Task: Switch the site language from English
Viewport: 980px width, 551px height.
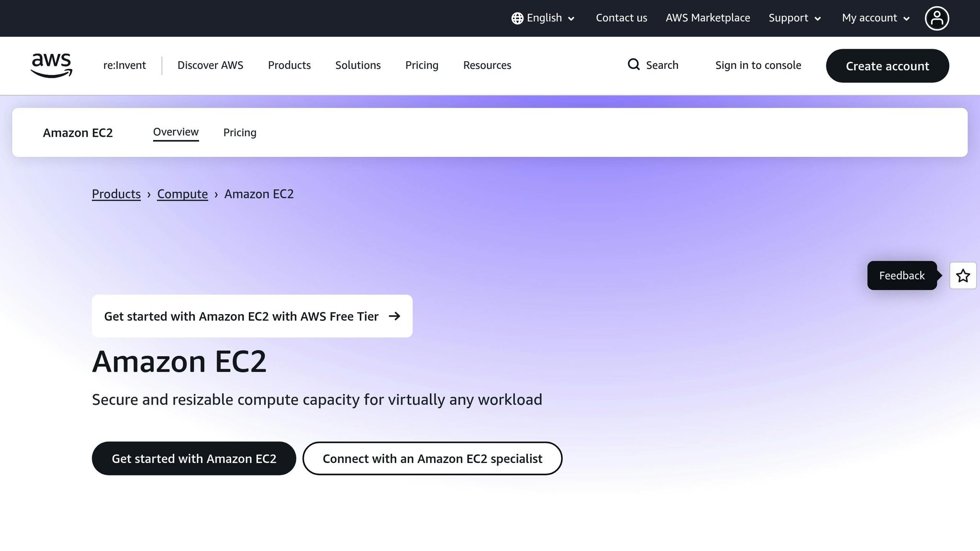Action: point(544,18)
